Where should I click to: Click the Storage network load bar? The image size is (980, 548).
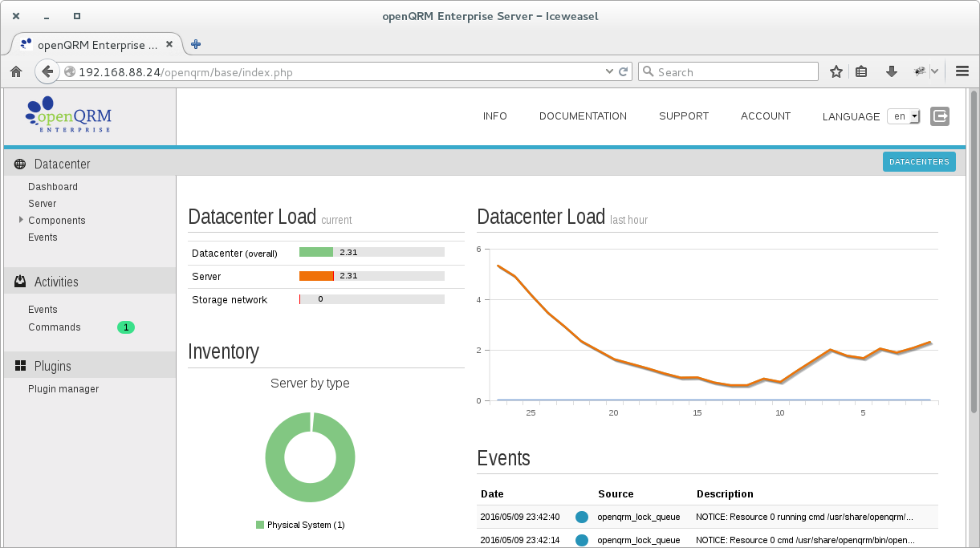pos(372,299)
